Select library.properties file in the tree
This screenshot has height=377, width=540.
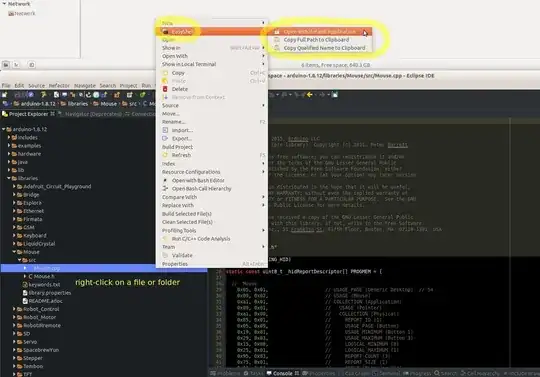47,293
